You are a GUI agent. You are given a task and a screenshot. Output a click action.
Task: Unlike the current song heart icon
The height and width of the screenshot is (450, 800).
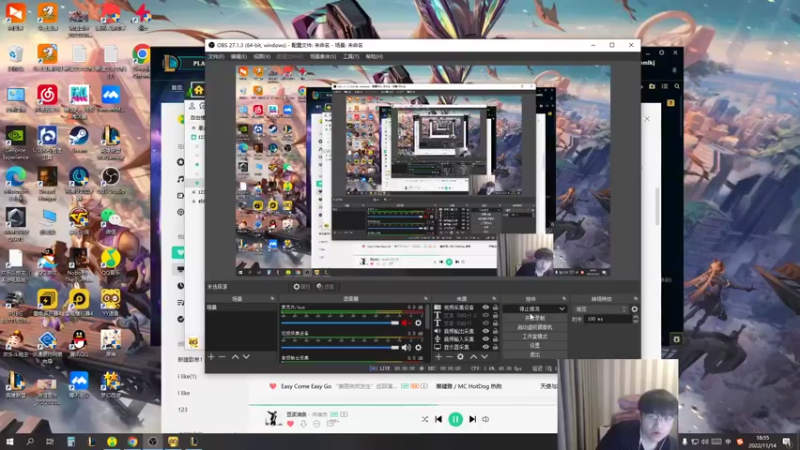pos(290,423)
